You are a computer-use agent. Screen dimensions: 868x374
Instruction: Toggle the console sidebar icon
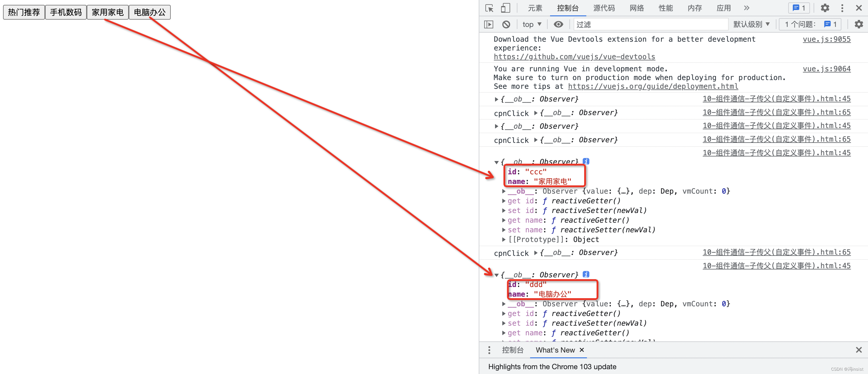click(x=489, y=24)
